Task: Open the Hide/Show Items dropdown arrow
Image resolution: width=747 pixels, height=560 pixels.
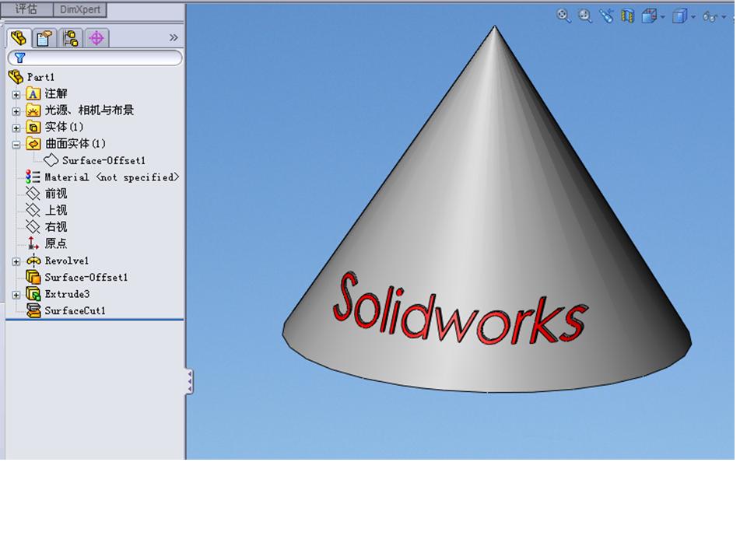Action: [x=724, y=17]
